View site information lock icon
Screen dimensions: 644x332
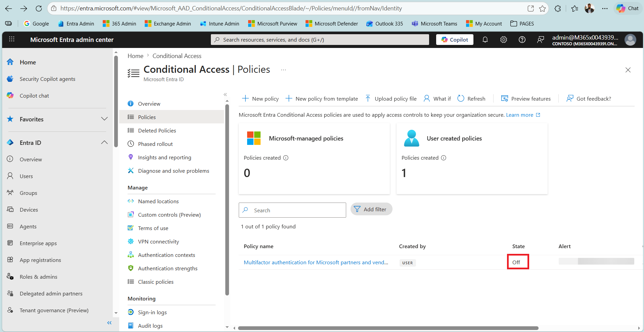click(x=54, y=8)
